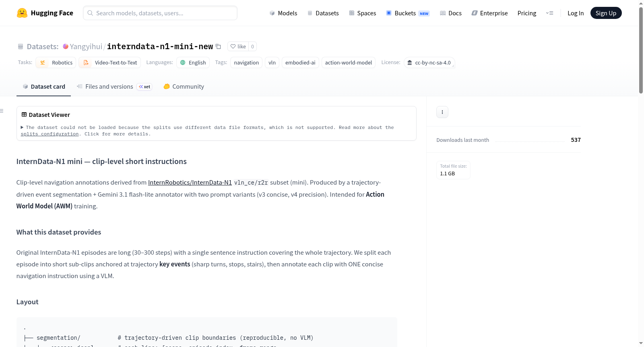Click the Hugging Face logo icon
Viewport: 644px width, 347px height.
[x=22, y=13]
